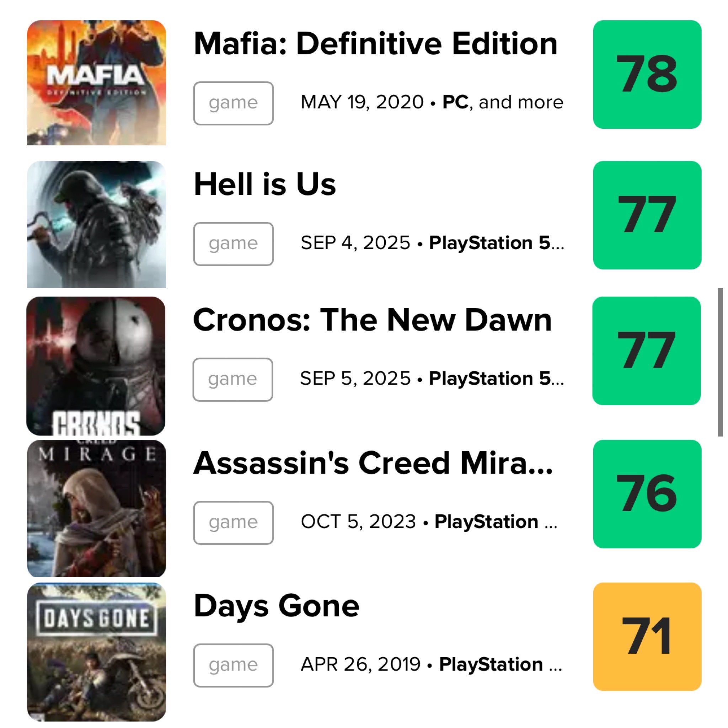
Task: Go to Cronos: The New Dawn title
Action: pos(372,320)
